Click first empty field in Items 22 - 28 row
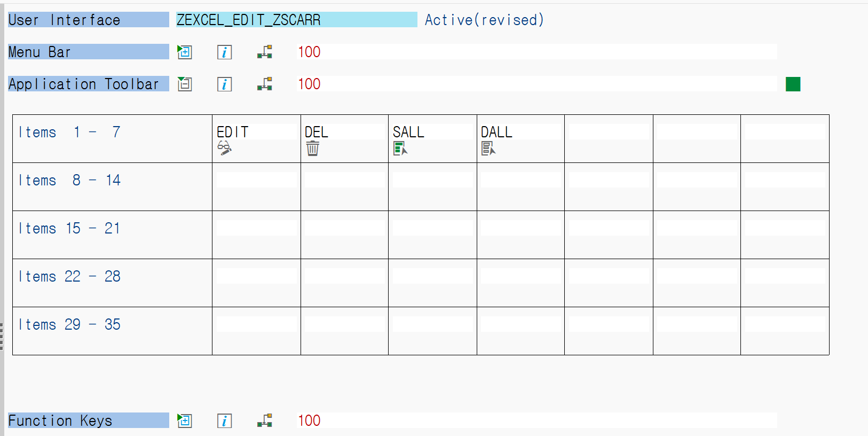Image resolution: width=868 pixels, height=436 pixels. [x=256, y=276]
